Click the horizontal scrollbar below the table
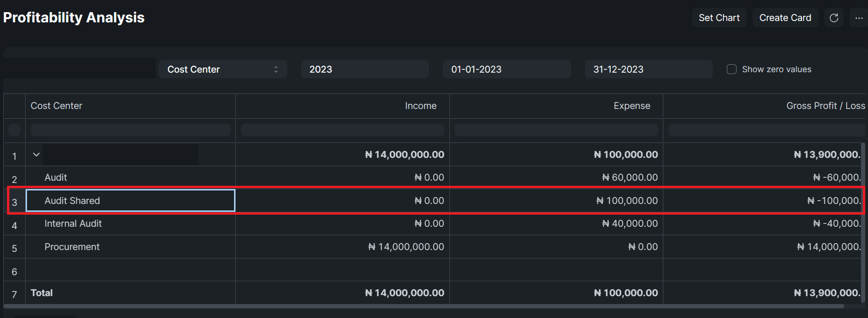This screenshot has height=318, width=868. click(x=424, y=306)
